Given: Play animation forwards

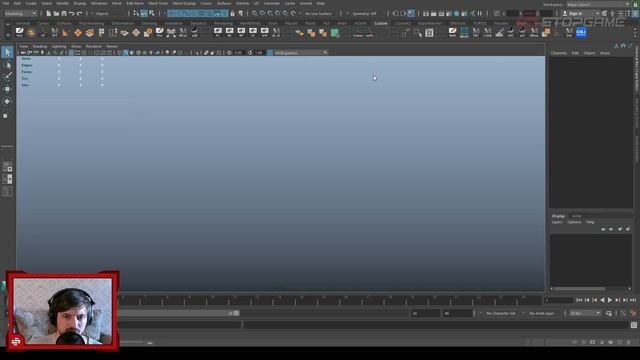Looking at the screenshot, I should 610,300.
